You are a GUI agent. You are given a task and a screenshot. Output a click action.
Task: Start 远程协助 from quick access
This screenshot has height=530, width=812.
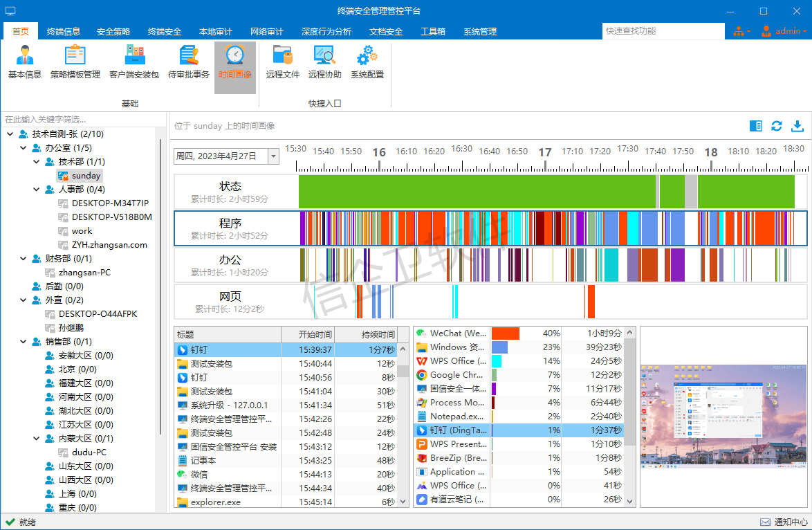click(324, 62)
